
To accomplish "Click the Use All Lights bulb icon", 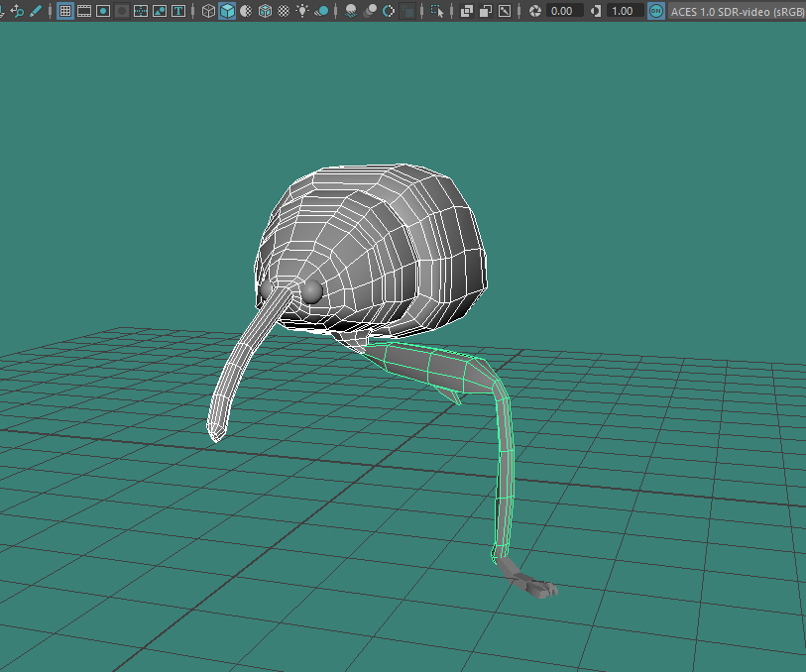I will (302, 11).
